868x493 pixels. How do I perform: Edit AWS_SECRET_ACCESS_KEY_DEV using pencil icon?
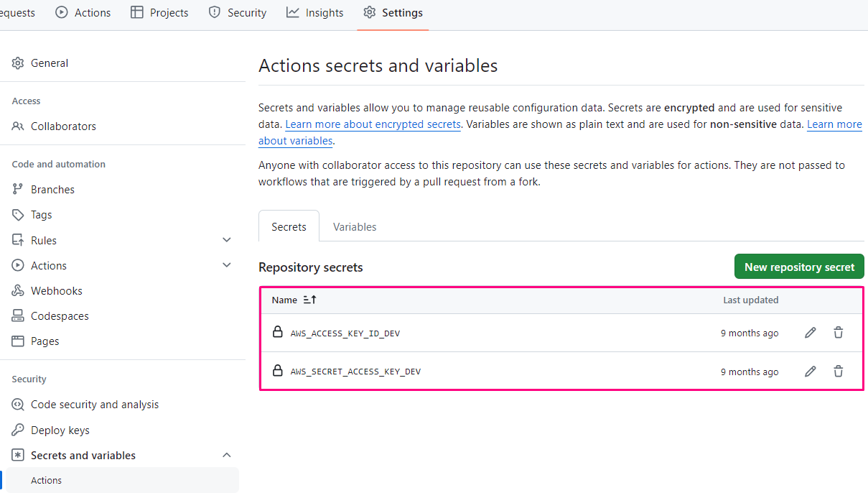[x=810, y=372]
